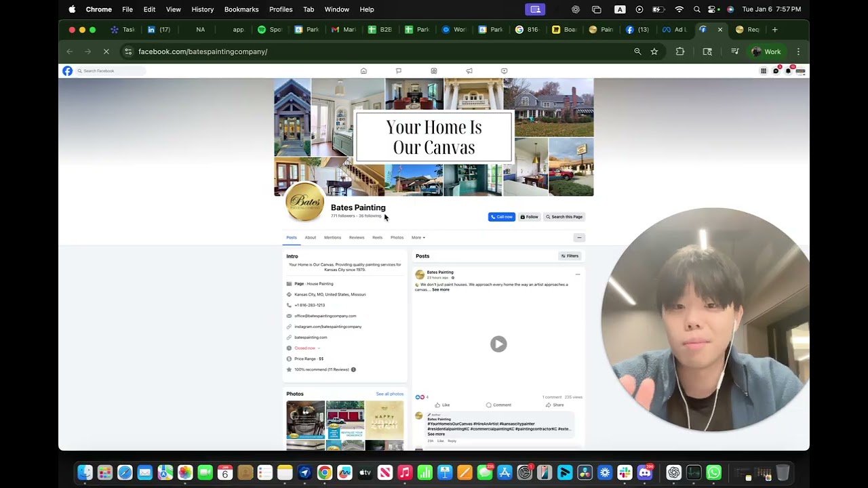Open a new browser tab with the plus button
This screenshot has width=868, height=488.
coord(775,30)
